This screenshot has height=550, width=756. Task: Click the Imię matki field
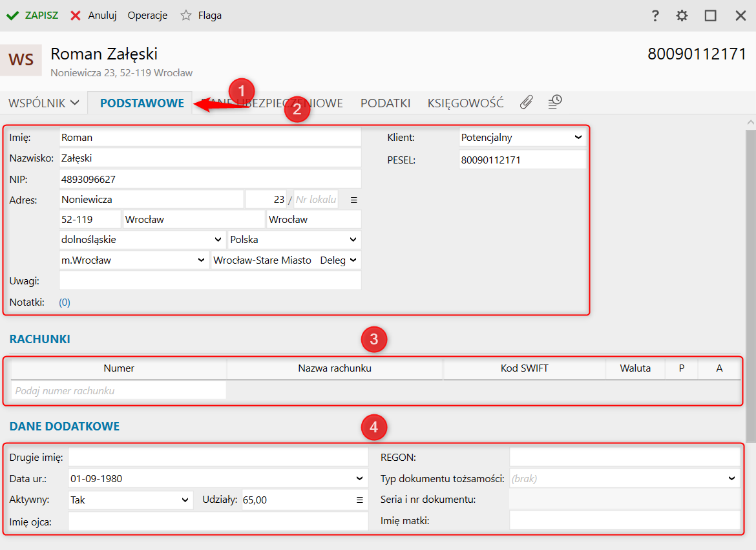625,520
